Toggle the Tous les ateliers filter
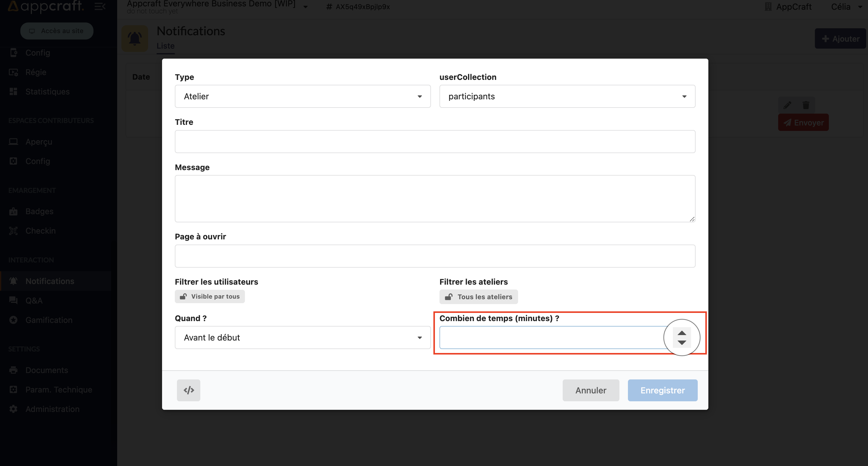 coord(478,297)
